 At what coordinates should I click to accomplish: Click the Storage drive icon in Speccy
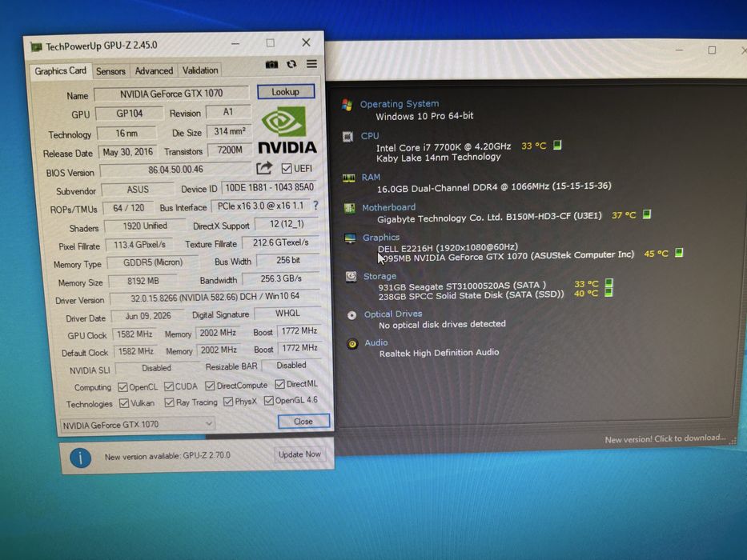tap(351, 277)
